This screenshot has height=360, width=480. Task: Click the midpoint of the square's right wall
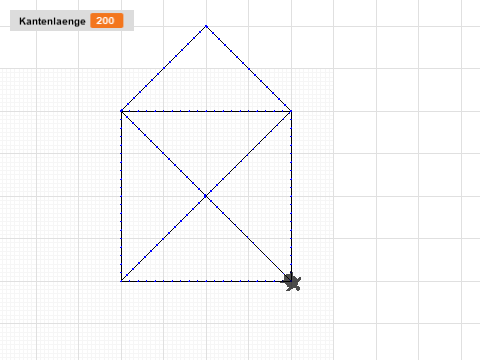coord(291,196)
